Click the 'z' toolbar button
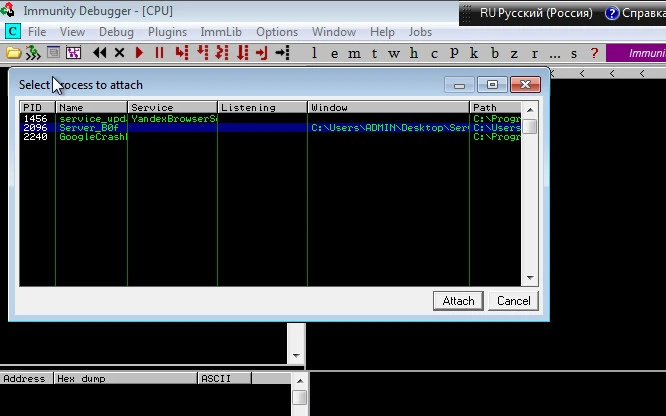Image resolution: width=666 pixels, height=416 pixels. [x=514, y=54]
